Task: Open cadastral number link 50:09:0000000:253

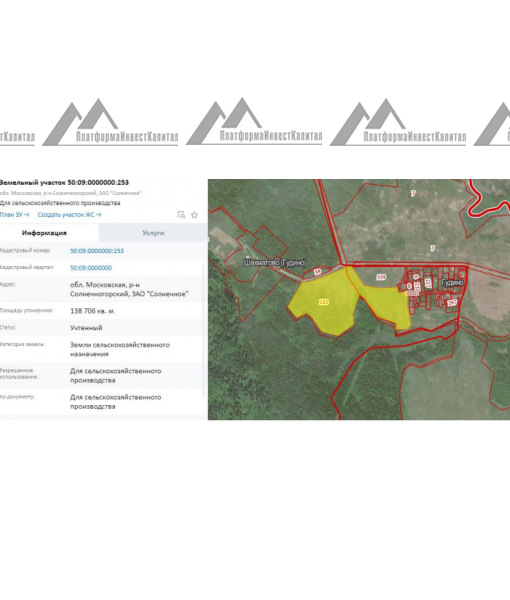Action: click(97, 251)
